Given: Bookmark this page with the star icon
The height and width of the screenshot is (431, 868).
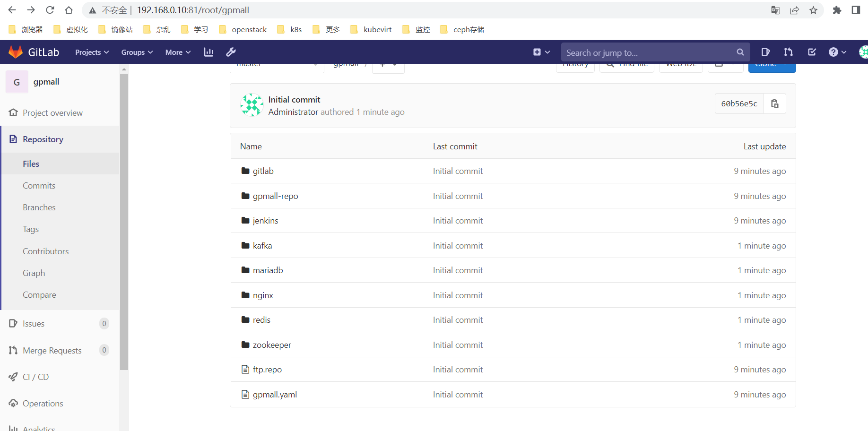Looking at the screenshot, I should coord(813,10).
